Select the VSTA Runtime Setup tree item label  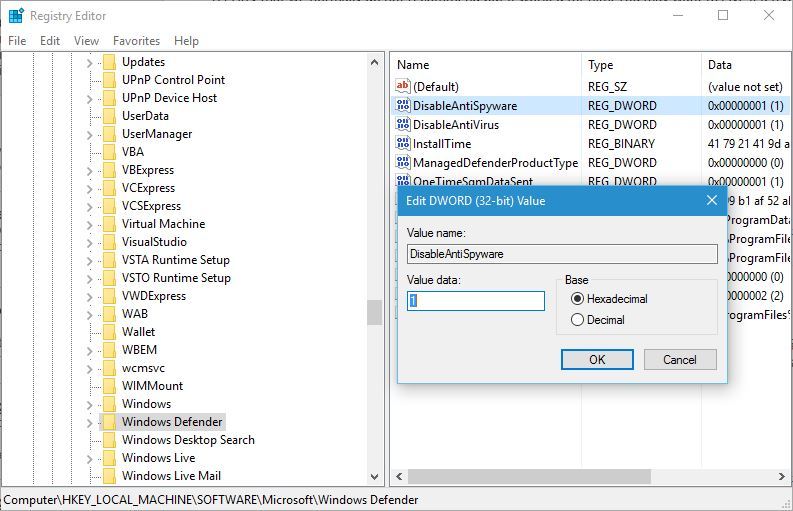[x=175, y=260]
